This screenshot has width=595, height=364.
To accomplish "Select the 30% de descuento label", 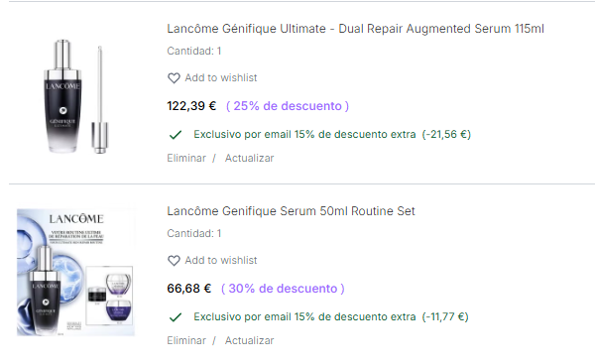I will [283, 289].
